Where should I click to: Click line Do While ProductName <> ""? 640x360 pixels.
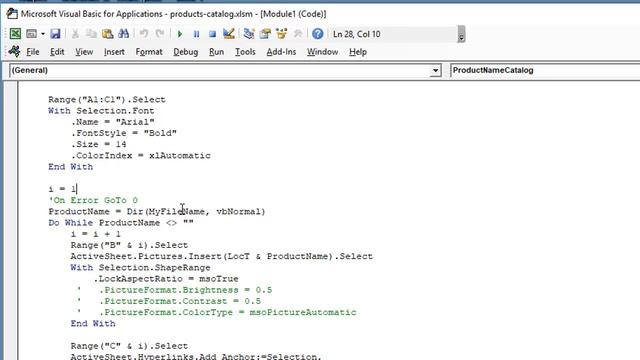[x=121, y=223]
